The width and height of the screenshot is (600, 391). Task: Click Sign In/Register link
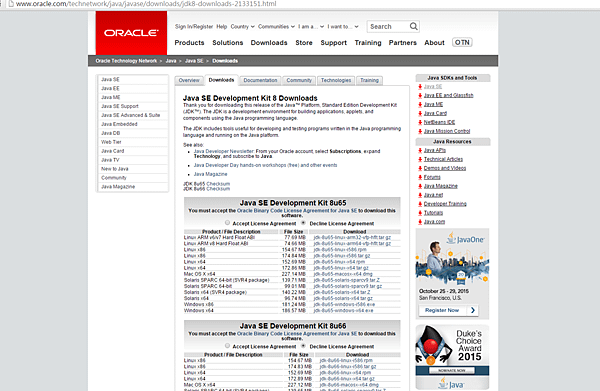[194, 27]
